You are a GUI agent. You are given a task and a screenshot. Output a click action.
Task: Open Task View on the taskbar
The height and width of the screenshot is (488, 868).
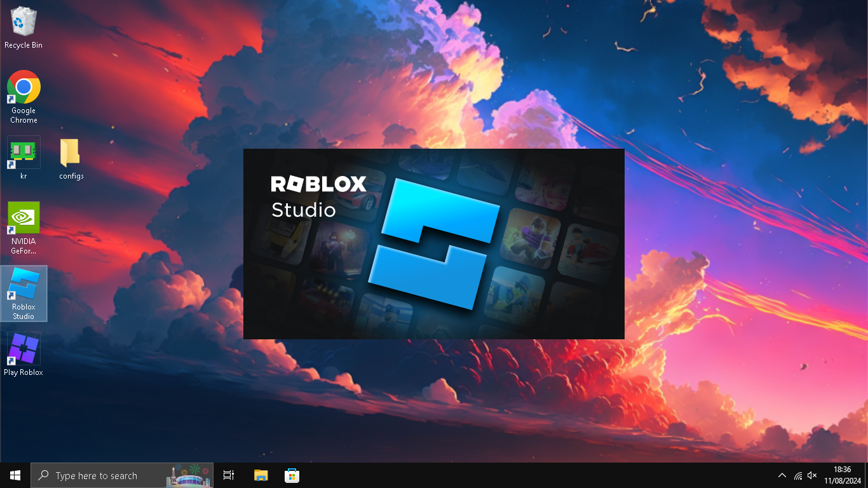[229, 475]
